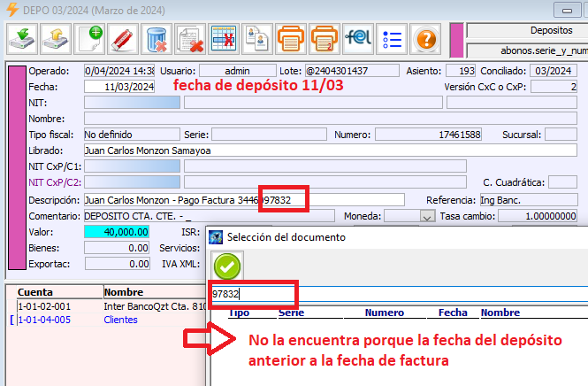The width and height of the screenshot is (588, 386).
Task: Click the green down-arrow save icon
Action: [21, 40]
